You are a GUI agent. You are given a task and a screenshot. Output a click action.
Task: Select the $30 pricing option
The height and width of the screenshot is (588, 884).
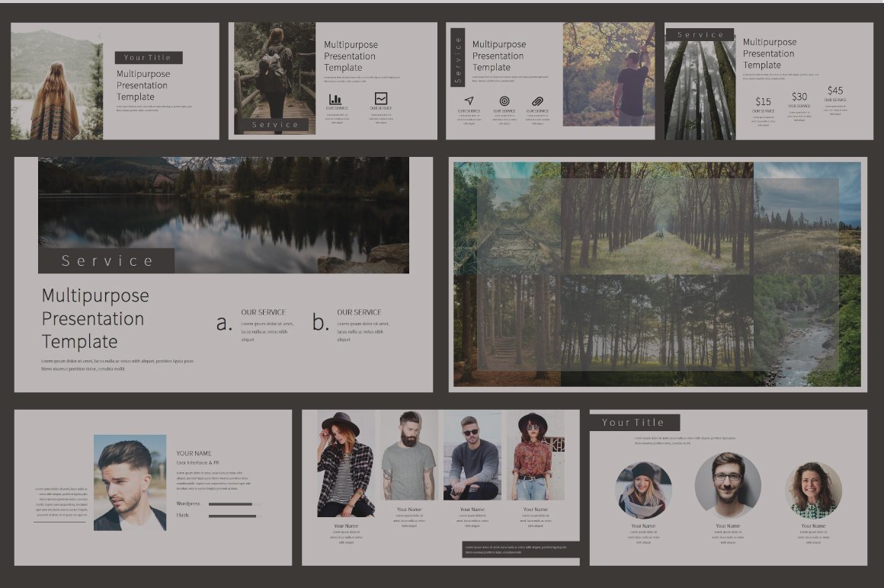(x=801, y=95)
